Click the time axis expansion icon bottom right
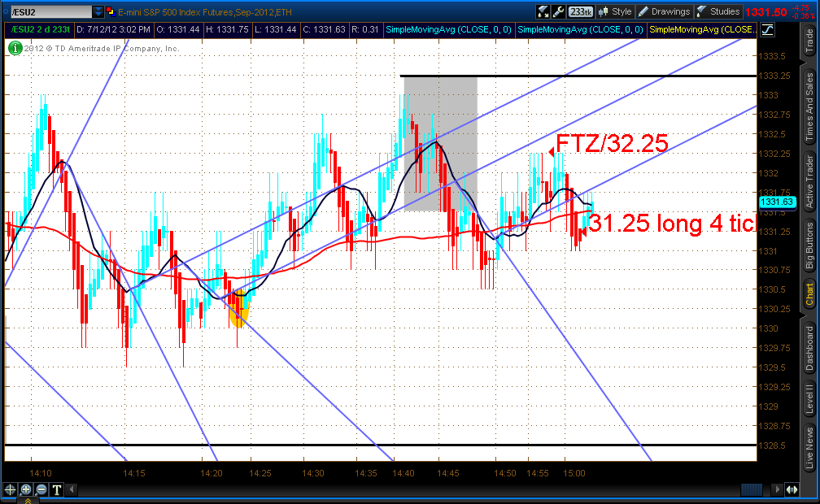 point(792,490)
